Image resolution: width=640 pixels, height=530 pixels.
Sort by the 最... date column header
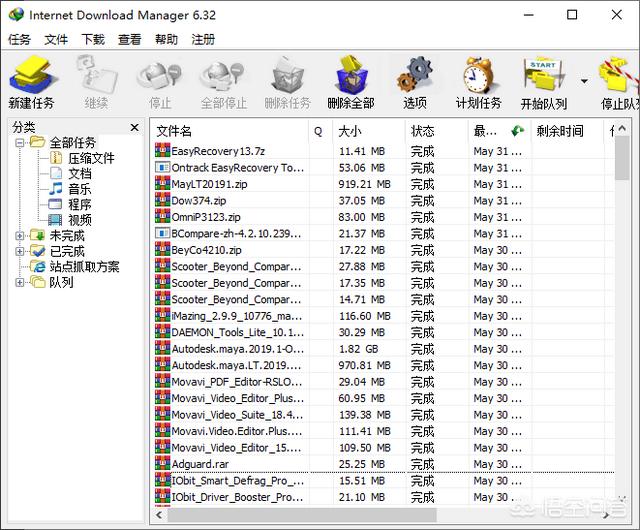499,131
